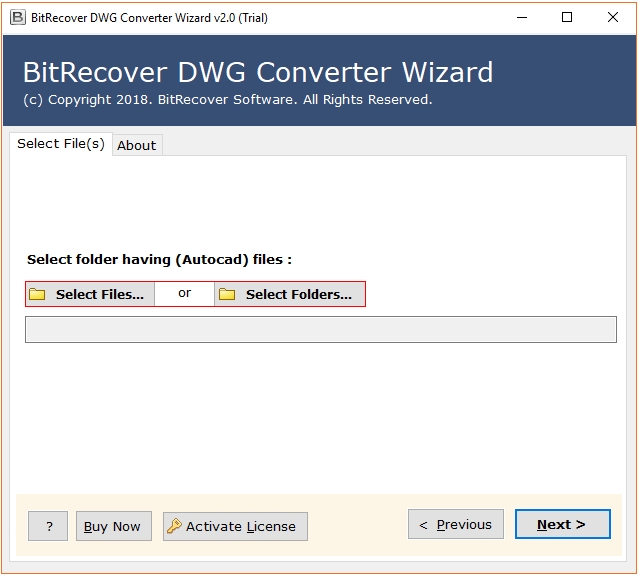This screenshot has height=576, width=640.
Task: Switch to the About tab
Action: [137, 145]
